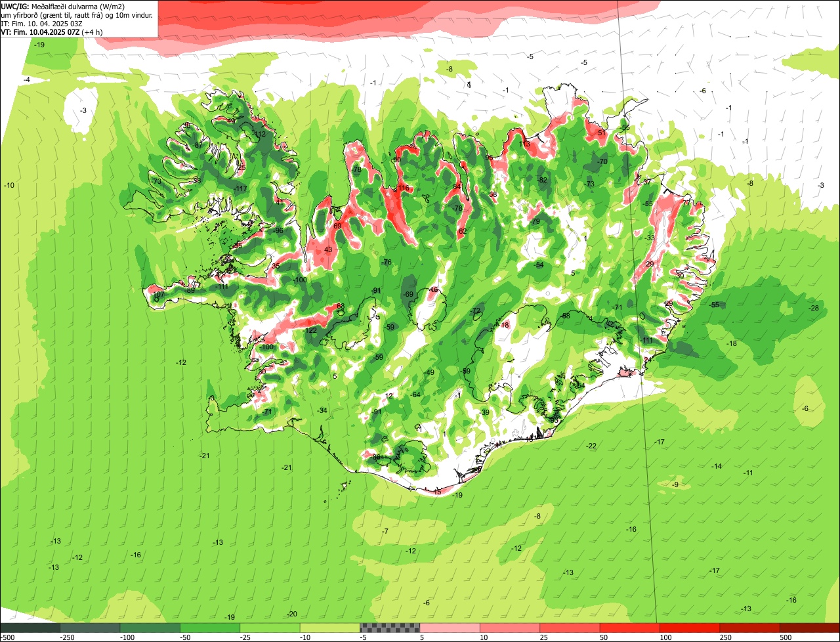This screenshot has height=642, width=840.
Task: Click the '-28' value over the eastern sea
Action: [814, 308]
